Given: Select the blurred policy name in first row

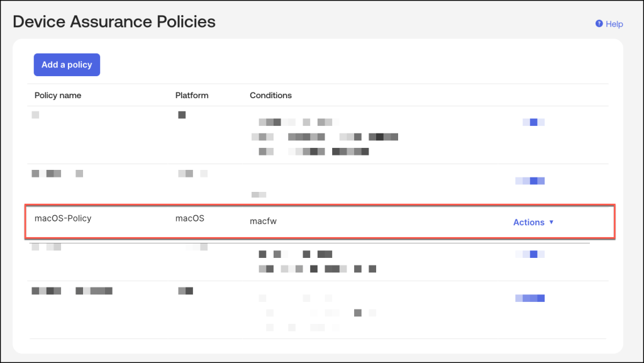Looking at the screenshot, I should (35, 114).
